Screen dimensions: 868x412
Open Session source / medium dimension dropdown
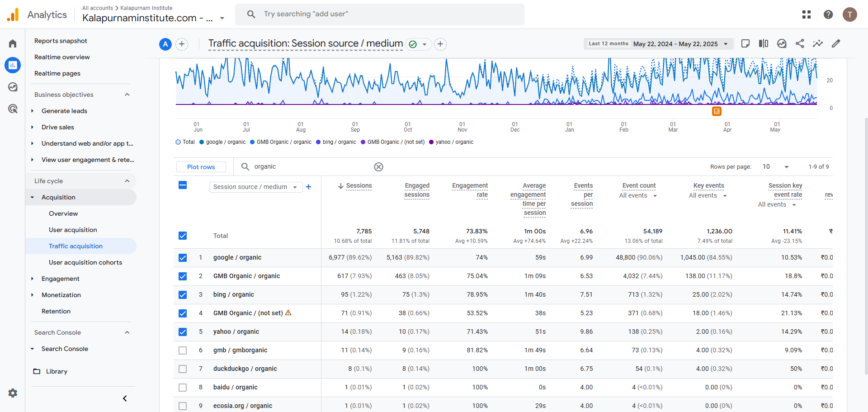coord(256,187)
